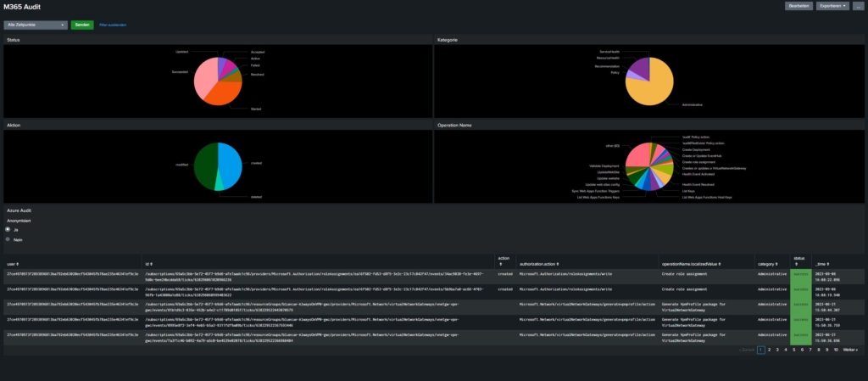Go to results page 5

click(x=793, y=350)
